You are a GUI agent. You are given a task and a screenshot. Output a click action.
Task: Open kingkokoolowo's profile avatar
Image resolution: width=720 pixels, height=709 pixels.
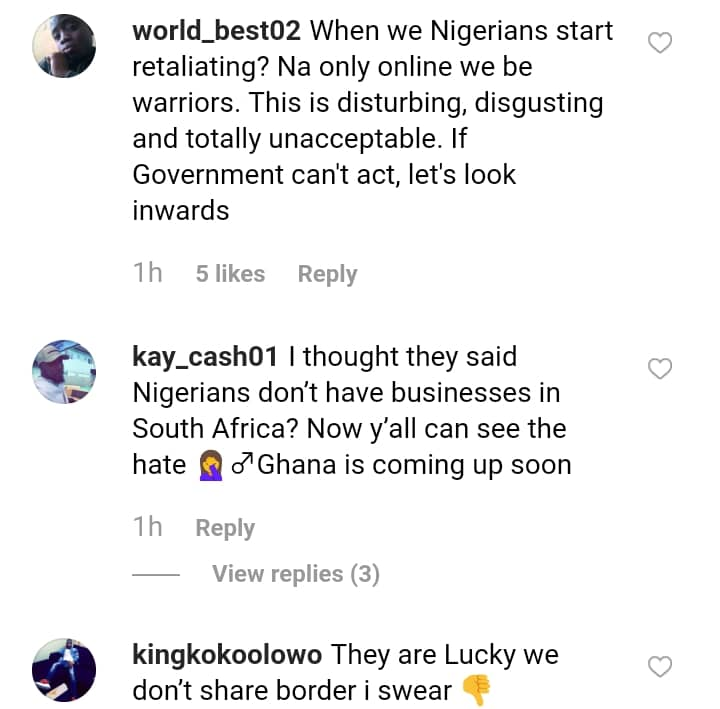pos(64,668)
